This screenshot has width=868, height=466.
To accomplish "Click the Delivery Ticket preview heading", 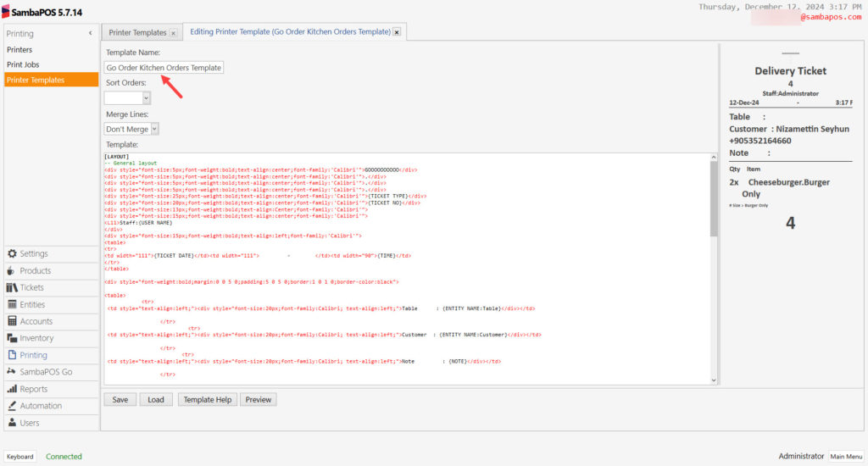I will click(790, 71).
